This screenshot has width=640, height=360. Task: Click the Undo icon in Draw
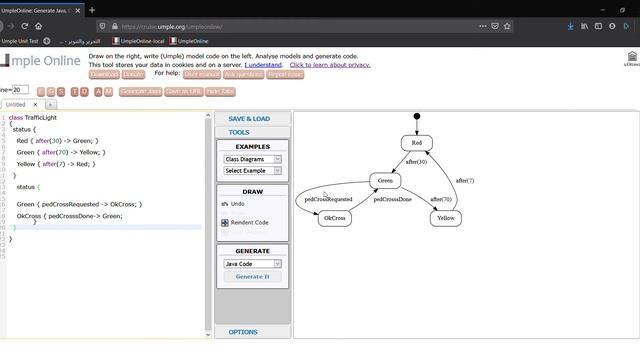(x=225, y=204)
